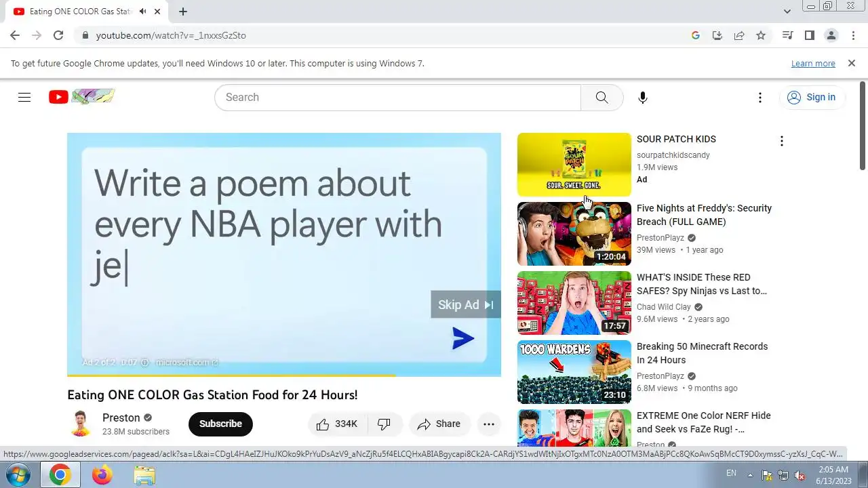Open Chad Wild Clay channel name
The image size is (868, 488).
pyautogui.click(x=664, y=307)
